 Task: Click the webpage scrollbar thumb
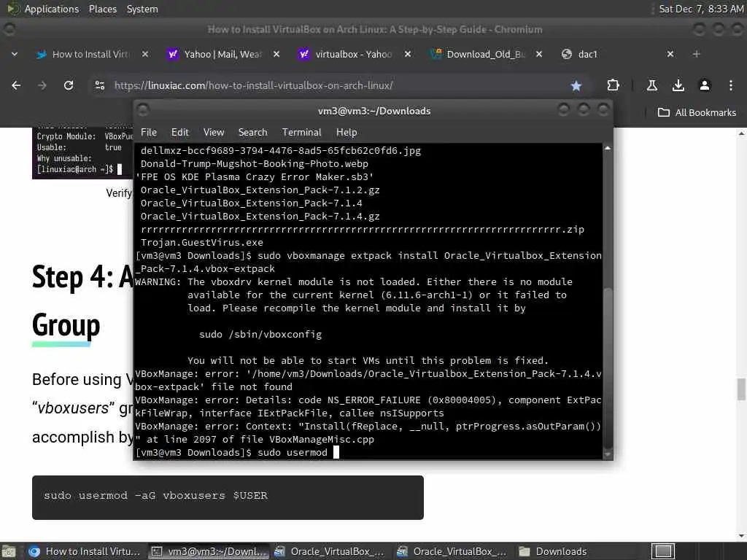pyautogui.click(x=741, y=389)
